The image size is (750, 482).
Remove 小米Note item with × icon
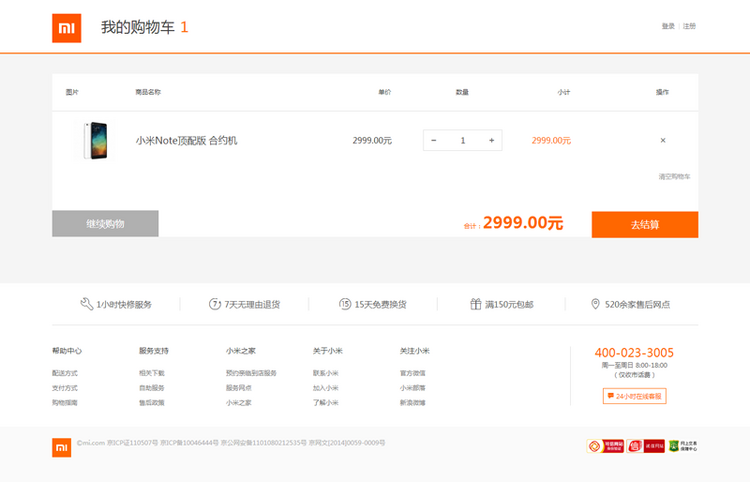(x=663, y=140)
